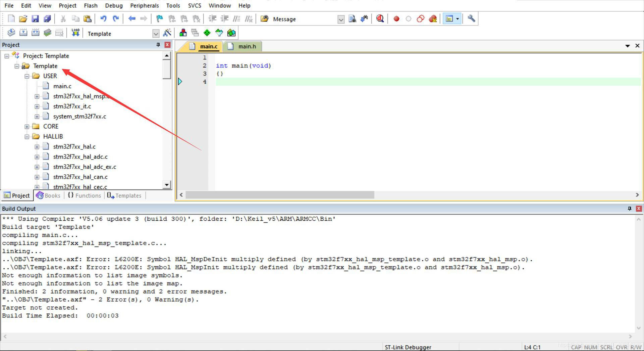Start a debug session with the d-magnifier icon
Image resolution: width=644 pixels, height=351 pixels.
pos(380,18)
